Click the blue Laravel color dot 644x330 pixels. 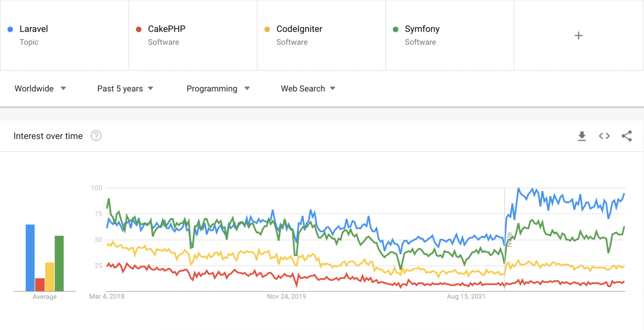point(10,29)
